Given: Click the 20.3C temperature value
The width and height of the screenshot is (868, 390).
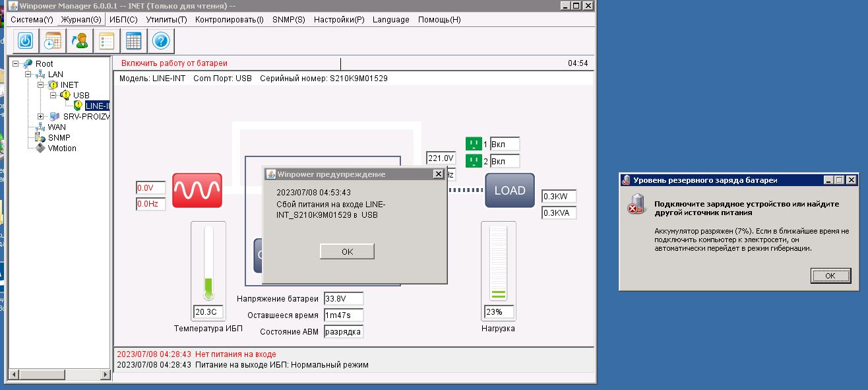Looking at the screenshot, I should pos(208,311).
